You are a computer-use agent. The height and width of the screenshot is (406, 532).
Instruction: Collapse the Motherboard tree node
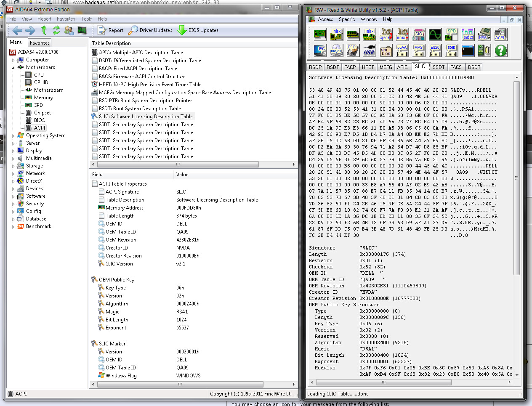pyautogui.click(x=13, y=67)
